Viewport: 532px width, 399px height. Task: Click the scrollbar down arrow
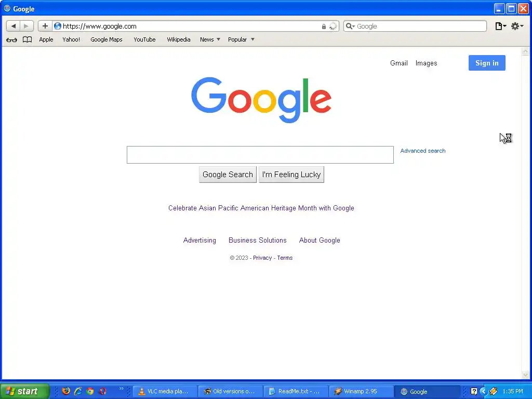click(525, 375)
